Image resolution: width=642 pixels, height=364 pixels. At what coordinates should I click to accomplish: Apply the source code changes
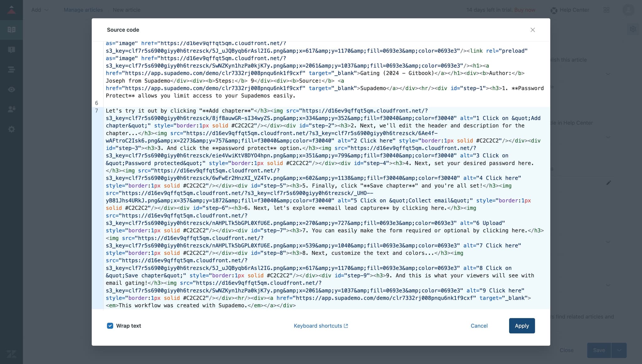pyautogui.click(x=522, y=326)
